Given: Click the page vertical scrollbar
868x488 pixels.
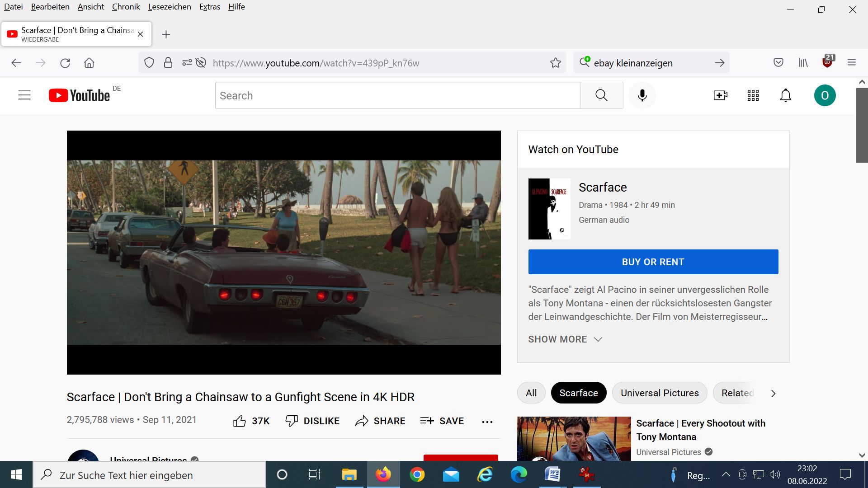Looking at the screenshot, I should [862, 125].
